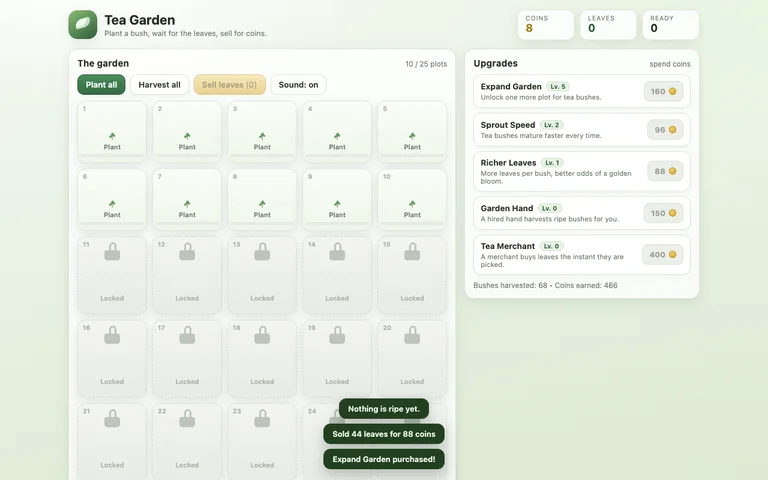Plant a bush in plot 5
Viewport: 768px width, 480px height.
tap(412, 132)
